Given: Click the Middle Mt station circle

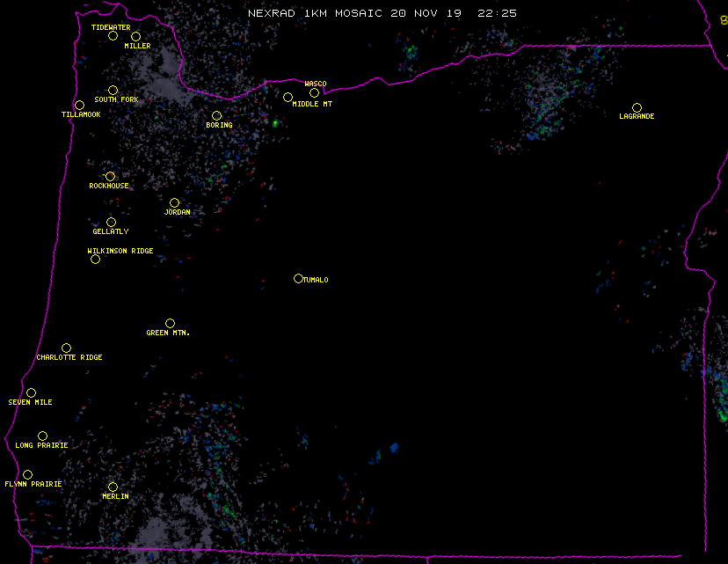Looking at the screenshot, I should click(x=288, y=98).
